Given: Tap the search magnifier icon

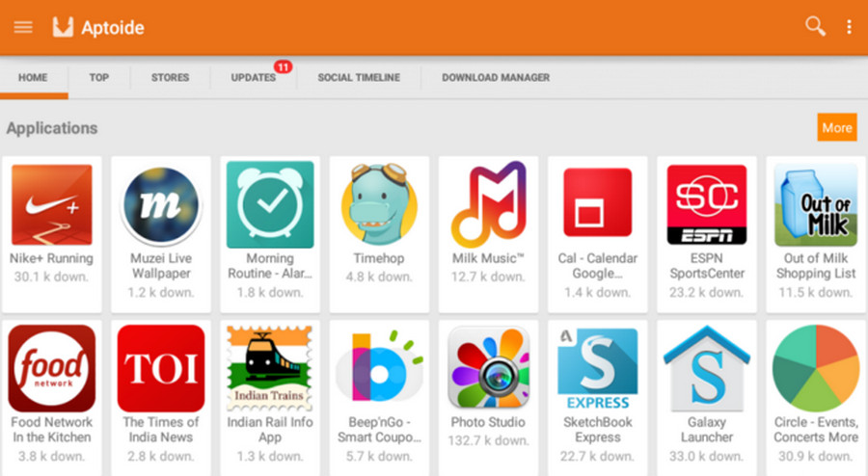Looking at the screenshot, I should 815,27.
